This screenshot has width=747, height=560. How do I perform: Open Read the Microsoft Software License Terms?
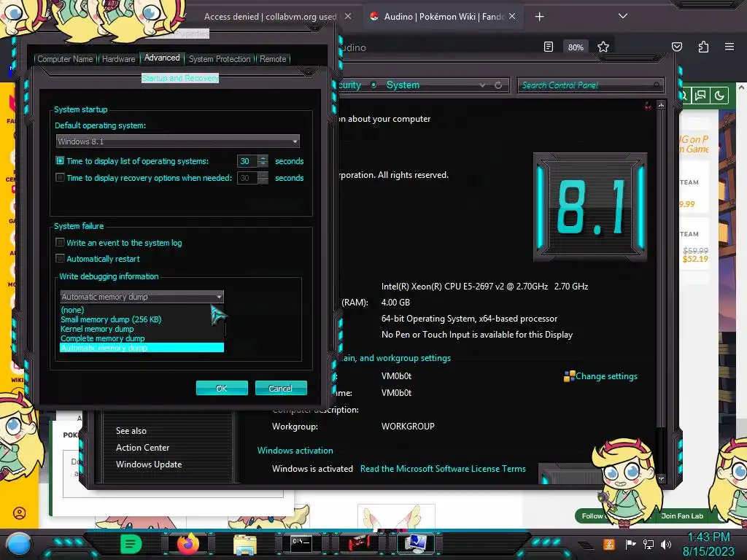click(x=443, y=469)
